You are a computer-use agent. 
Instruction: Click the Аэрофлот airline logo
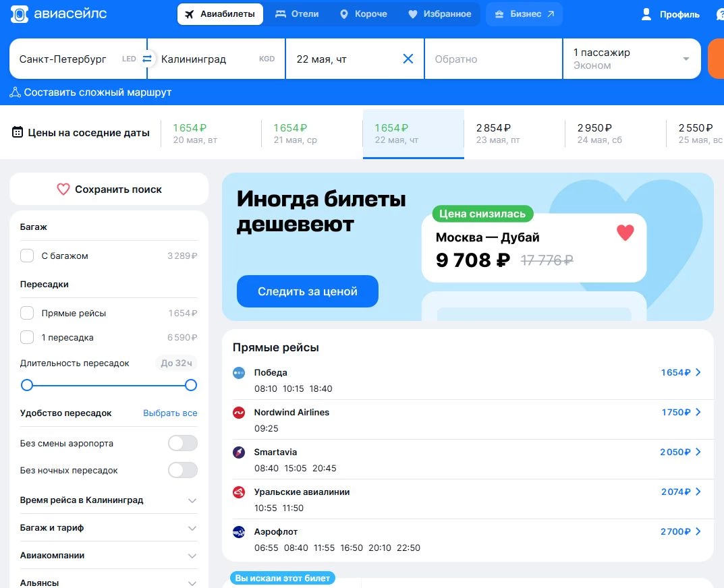click(238, 531)
